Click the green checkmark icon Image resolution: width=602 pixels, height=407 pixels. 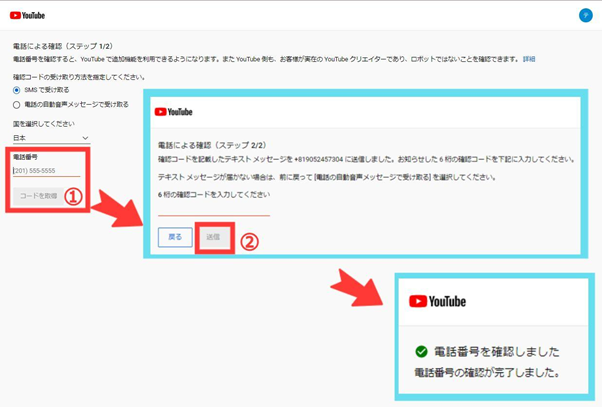click(421, 351)
